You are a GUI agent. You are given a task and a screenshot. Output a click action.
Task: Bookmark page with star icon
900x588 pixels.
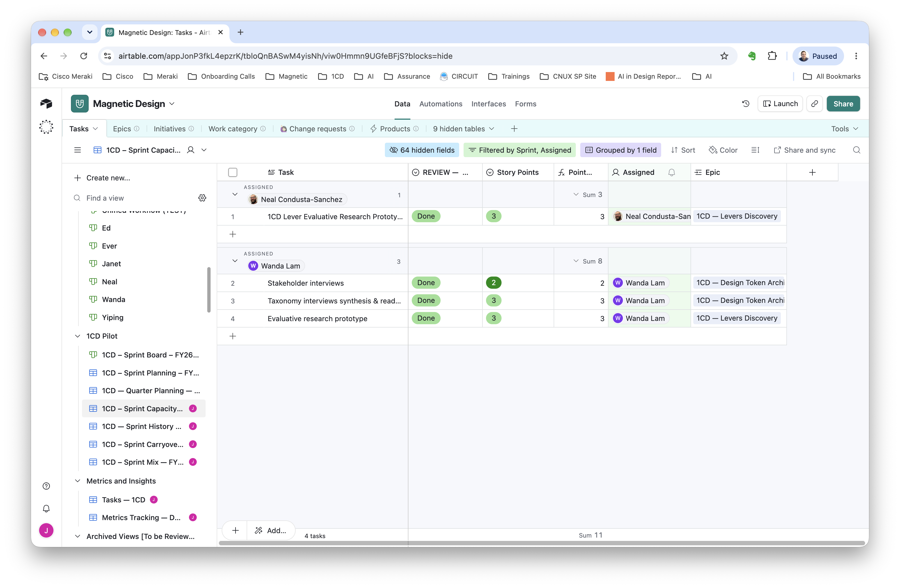tap(724, 56)
